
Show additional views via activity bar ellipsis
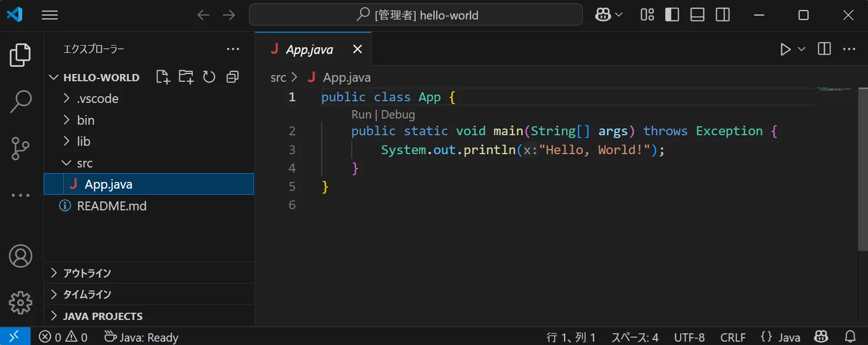tap(21, 195)
